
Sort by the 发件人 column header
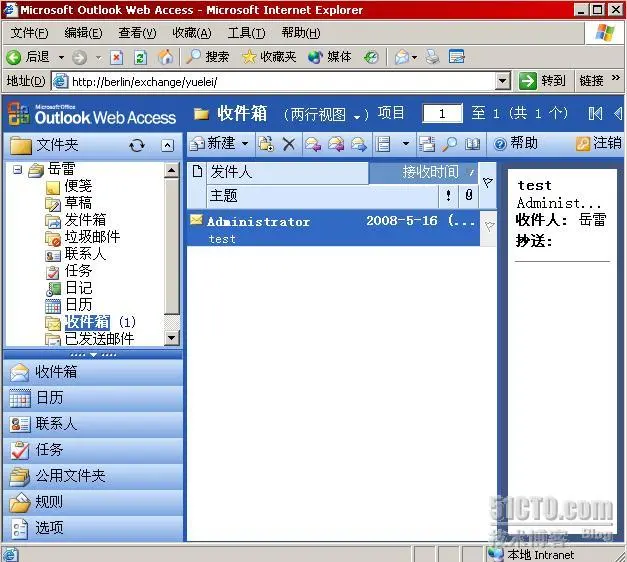point(287,173)
